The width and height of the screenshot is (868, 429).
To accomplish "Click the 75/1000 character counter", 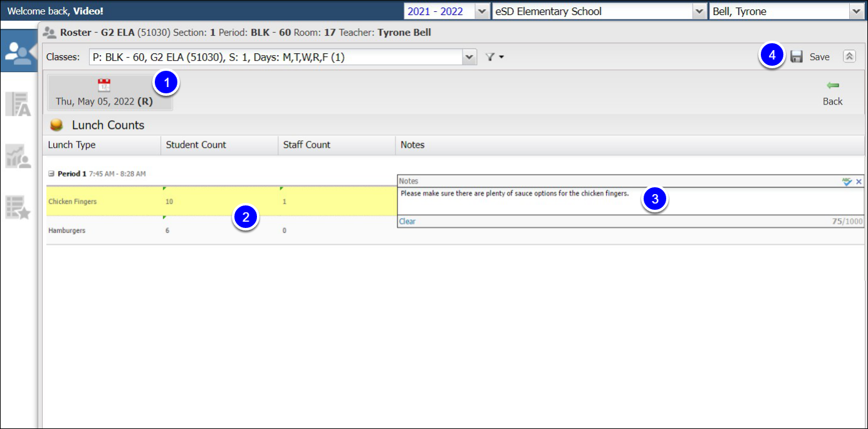I will (x=847, y=221).
